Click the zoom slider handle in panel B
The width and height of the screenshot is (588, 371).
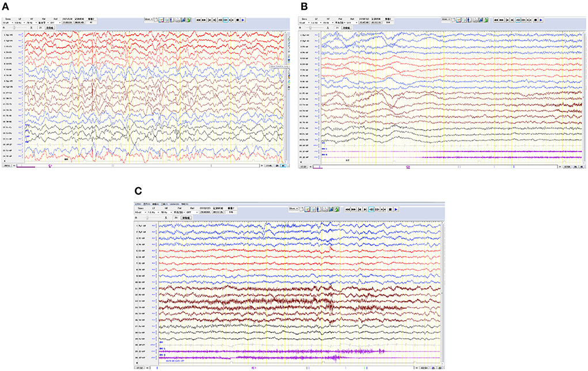tap(310, 28)
